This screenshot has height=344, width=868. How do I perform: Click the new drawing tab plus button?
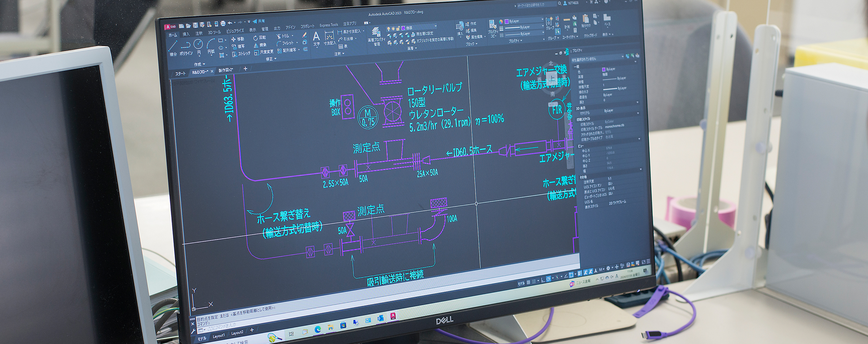[245, 68]
